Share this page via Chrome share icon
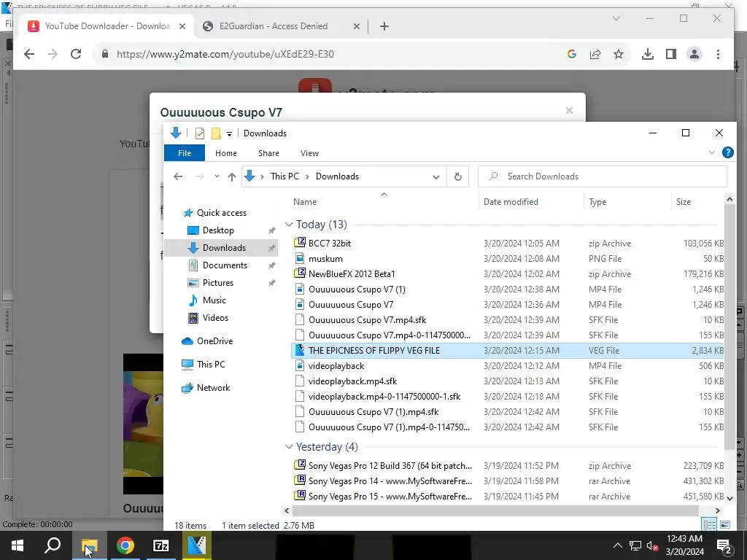 pos(595,54)
